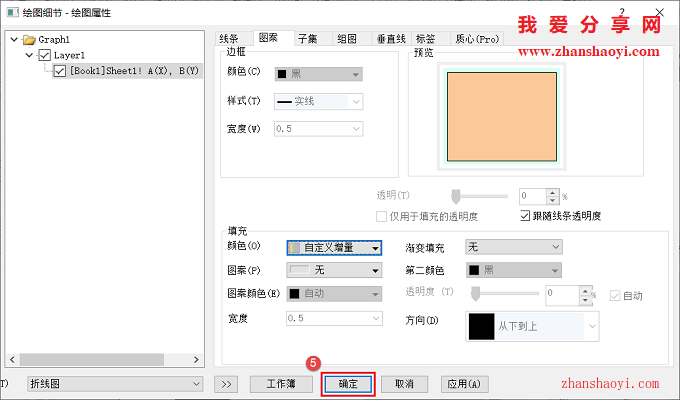Open the 折线图 plot type dropdown
Viewport: 680px width, 400px height.
point(115,384)
